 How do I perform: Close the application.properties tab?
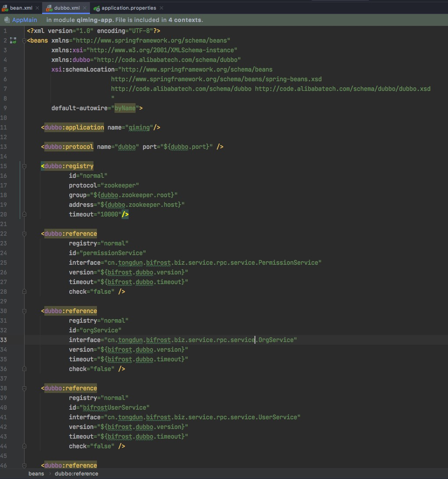pyautogui.click(x=161, y=8)
